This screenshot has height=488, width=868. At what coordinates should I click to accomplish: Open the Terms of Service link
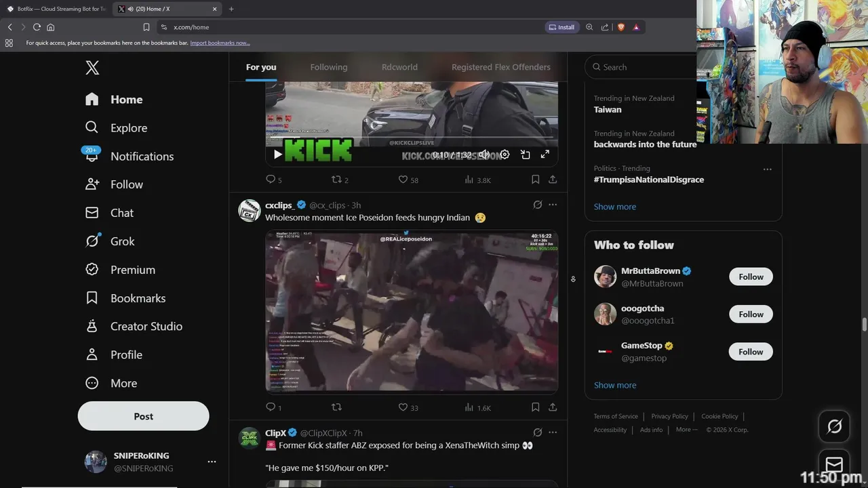coord(616,416)
